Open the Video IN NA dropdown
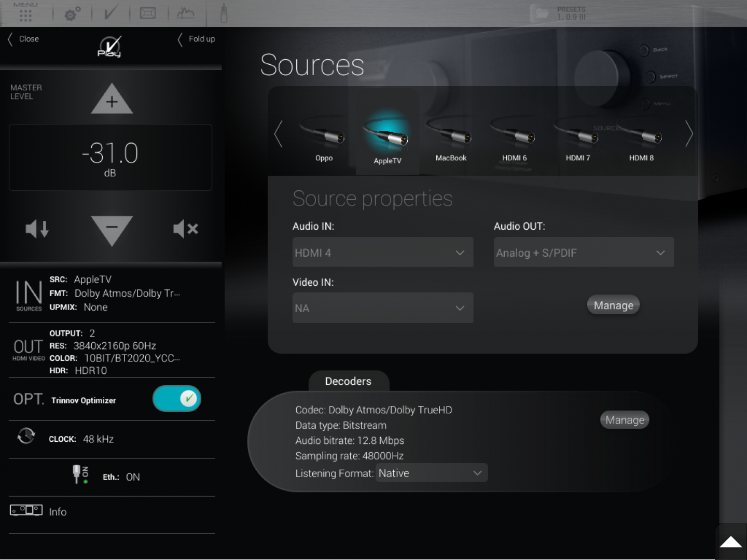Screen dimensions: 747x560 (383, 308)
